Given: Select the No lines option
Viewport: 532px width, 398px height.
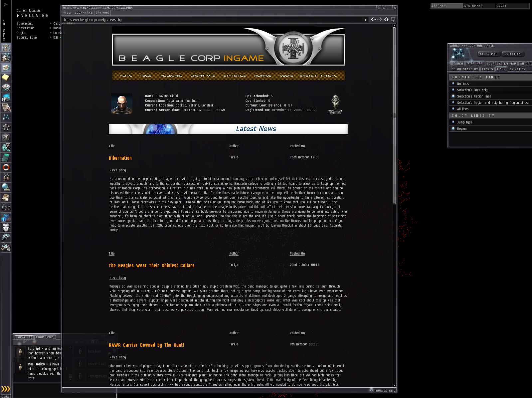Looking at the screenshot, I should tap(490, 84).
